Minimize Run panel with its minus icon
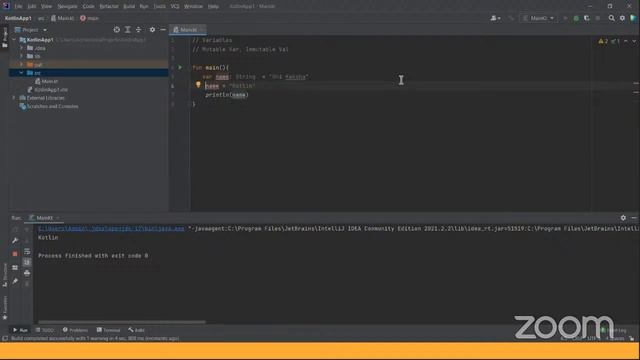Viewport: 640px width, 360px height. [x=633, y=218]
